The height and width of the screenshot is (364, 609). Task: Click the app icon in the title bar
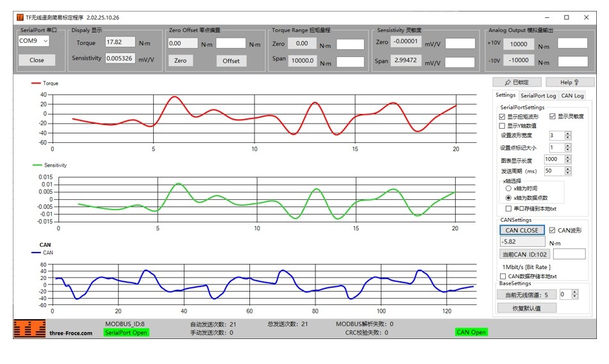pos(20,17)
